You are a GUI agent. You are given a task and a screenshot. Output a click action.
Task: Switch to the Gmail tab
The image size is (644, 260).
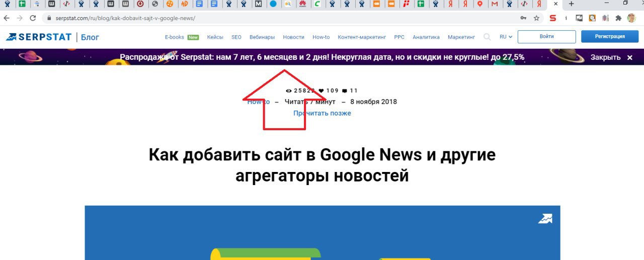pyautogui.click(x=495, y=4)
